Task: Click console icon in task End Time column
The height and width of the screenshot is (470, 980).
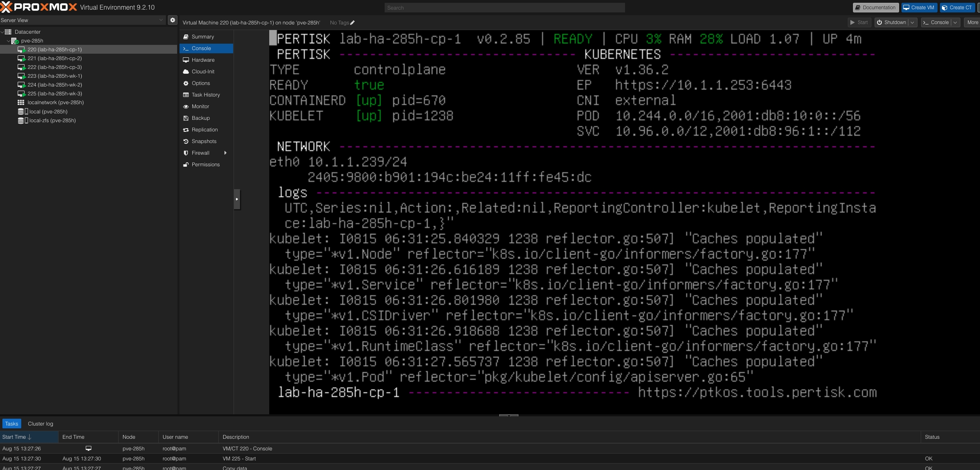Action: tap(89, 448)
